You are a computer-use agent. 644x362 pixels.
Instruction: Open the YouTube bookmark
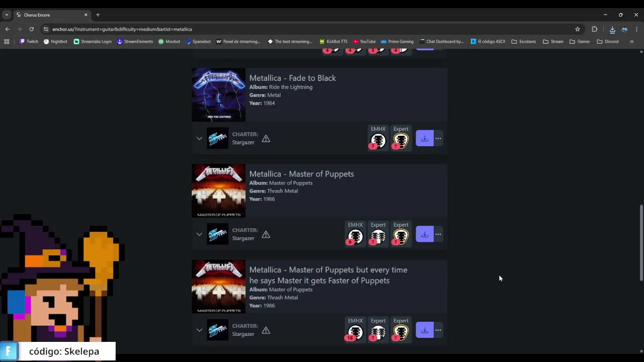tap(364, 42)
